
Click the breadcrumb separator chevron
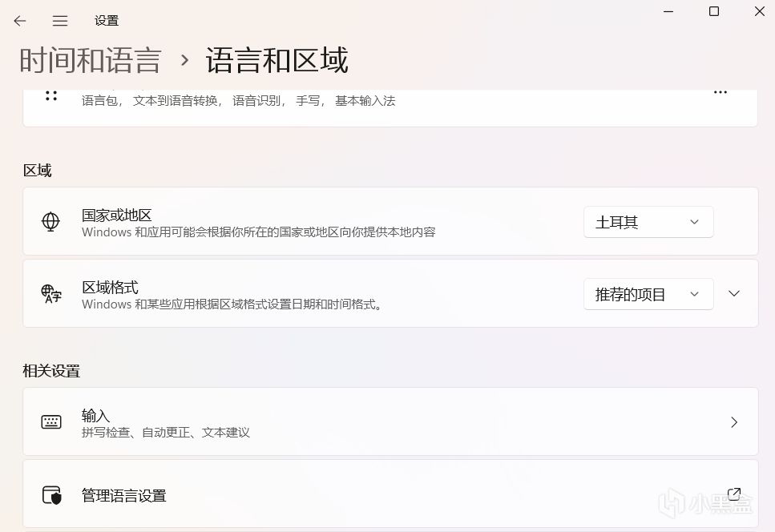[x=185, y=60]
